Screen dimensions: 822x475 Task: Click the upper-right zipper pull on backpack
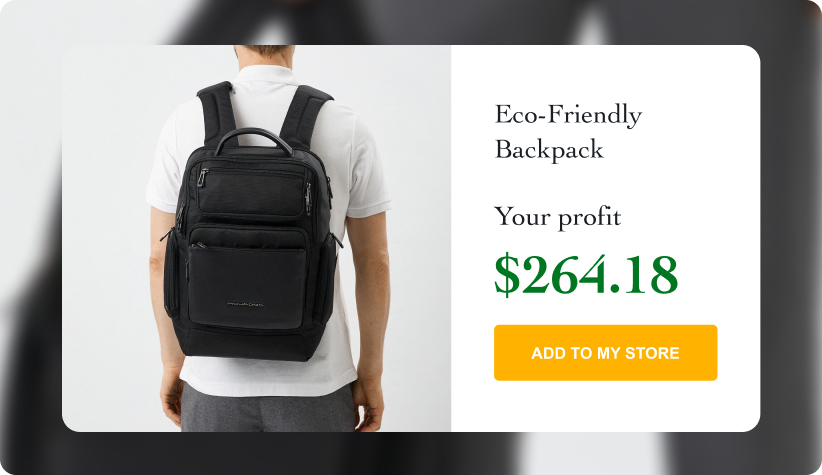point(309,198)
